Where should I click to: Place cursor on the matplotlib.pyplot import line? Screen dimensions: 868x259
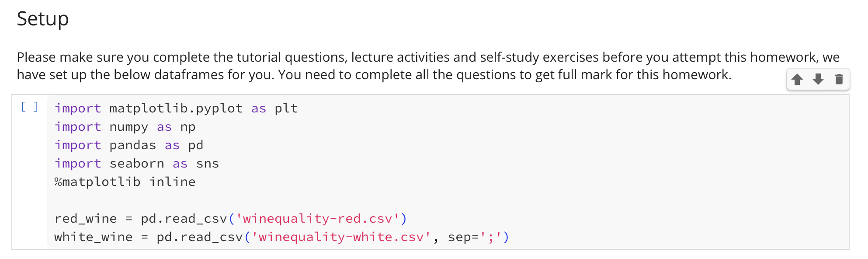[x=175, y=108]
